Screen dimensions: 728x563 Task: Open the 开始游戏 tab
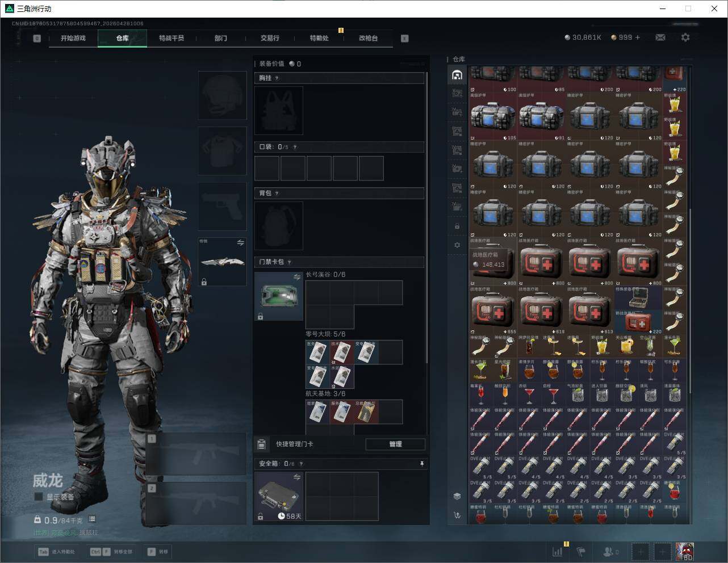[73, 38]
